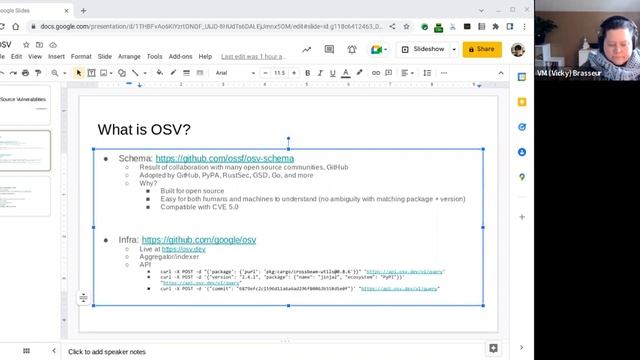
Task: Open the Insert menu
Action: click(56, 57)
